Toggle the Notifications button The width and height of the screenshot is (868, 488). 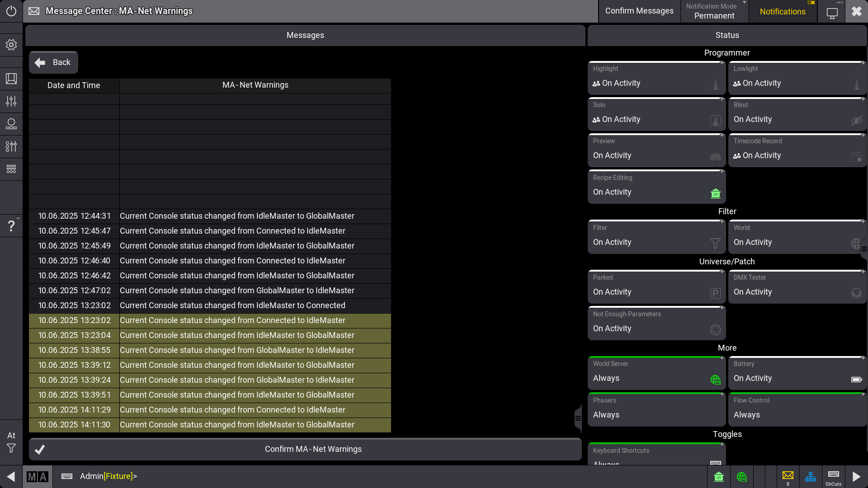(783, 11)
